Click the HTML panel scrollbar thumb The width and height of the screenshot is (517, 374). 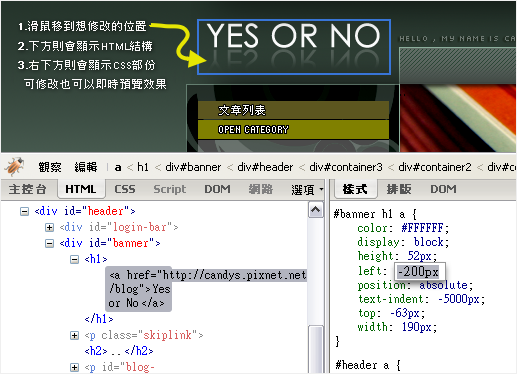click(316, 349)
